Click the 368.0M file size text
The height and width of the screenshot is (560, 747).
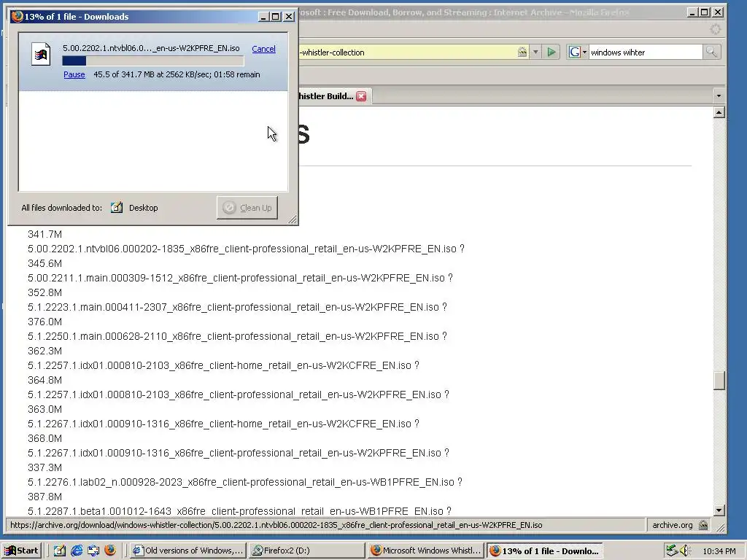pyautogui.click(x=44, y=438)
